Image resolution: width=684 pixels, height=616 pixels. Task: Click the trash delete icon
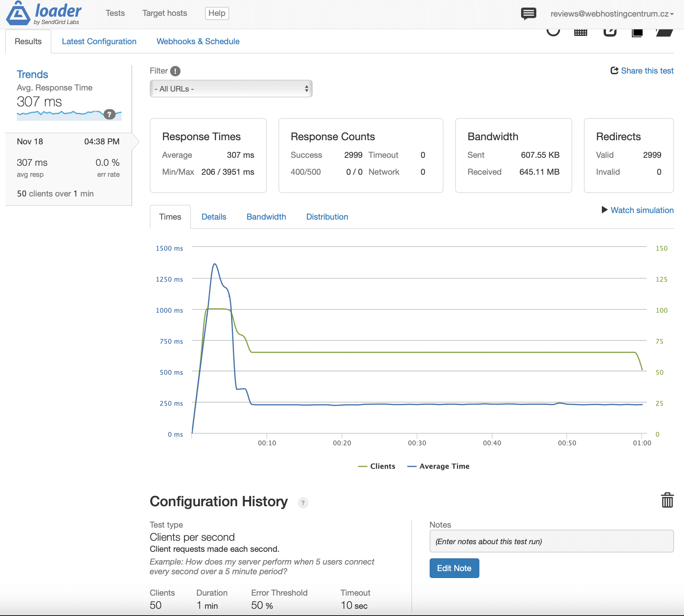coord(667,500)
